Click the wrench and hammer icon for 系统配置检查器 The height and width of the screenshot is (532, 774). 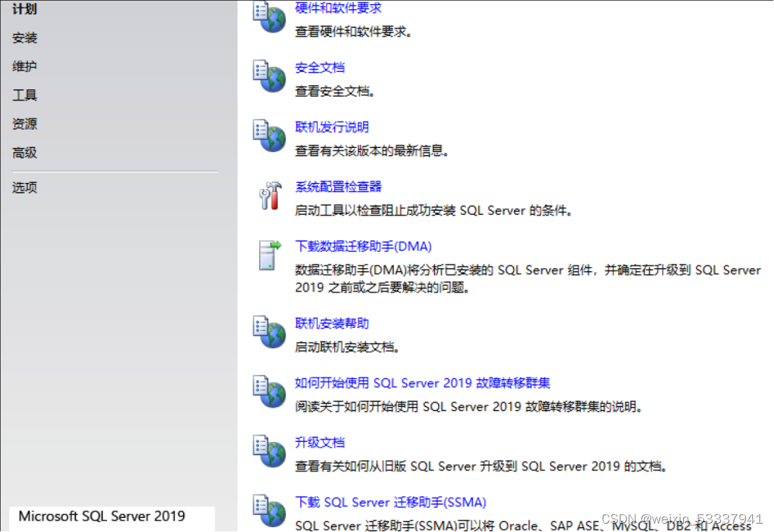click(x=270, y=195)
